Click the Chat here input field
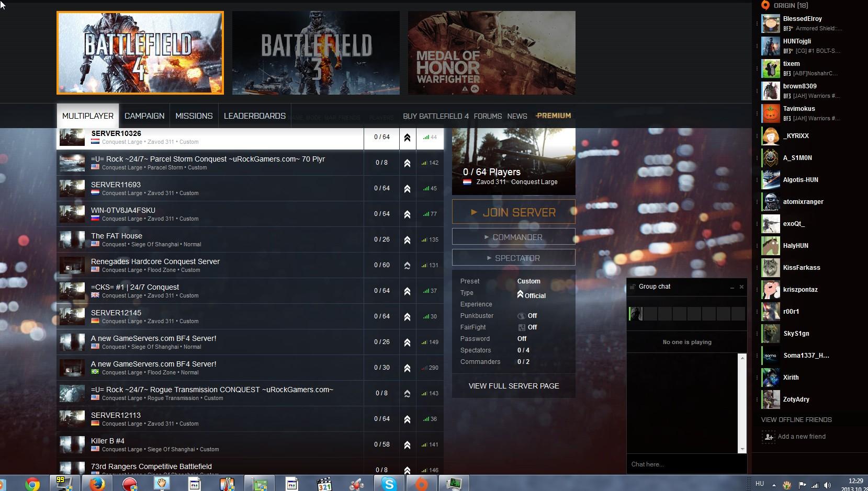Viewport: 868px width, 491px height. 686,464
